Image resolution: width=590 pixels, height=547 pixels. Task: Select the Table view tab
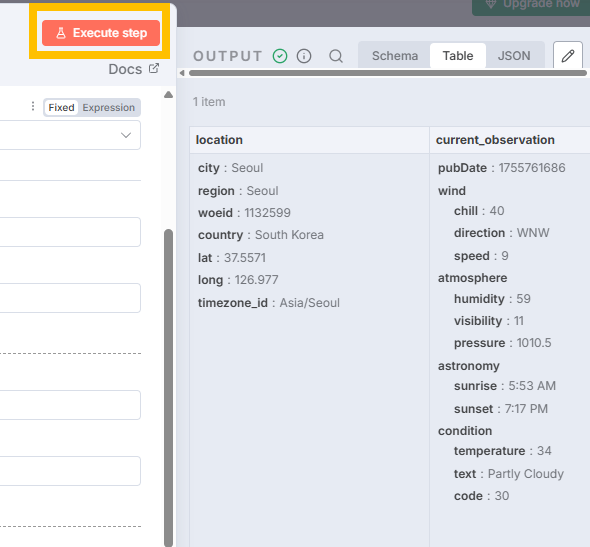[458, 56]
